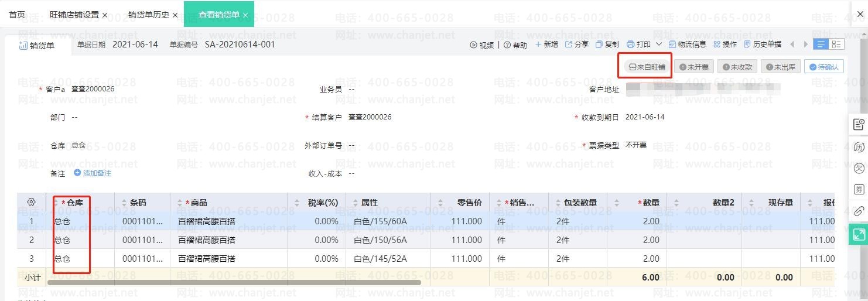Select row 2 attribute 白色/150/56A

(380, 240)
